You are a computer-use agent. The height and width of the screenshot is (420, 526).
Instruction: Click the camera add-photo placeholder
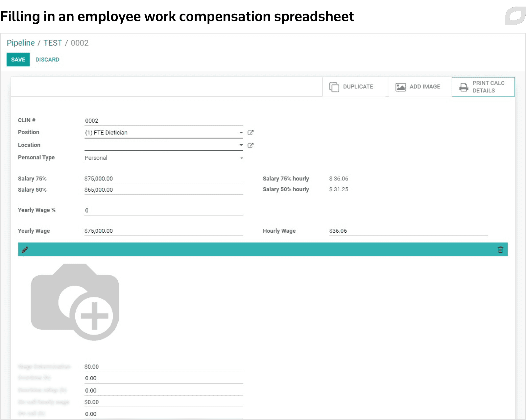click(75, 302)
